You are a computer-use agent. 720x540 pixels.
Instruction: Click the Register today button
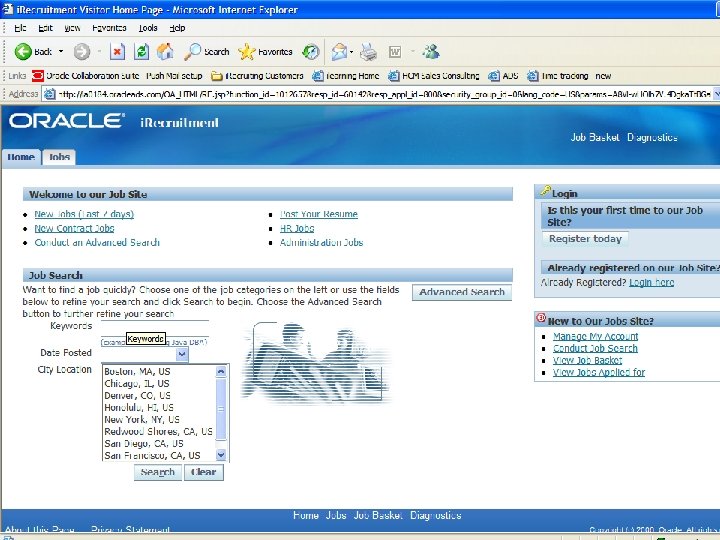click(x=585, y=239)
